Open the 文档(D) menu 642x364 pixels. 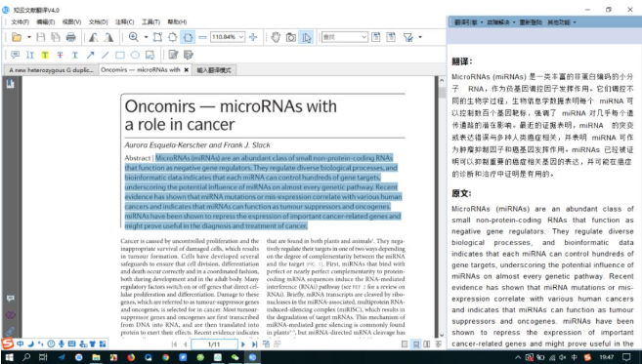tap(99, 22)
